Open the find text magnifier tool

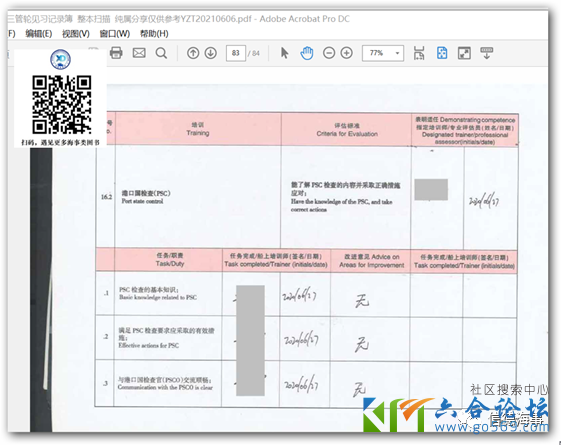tap(161, 53)
